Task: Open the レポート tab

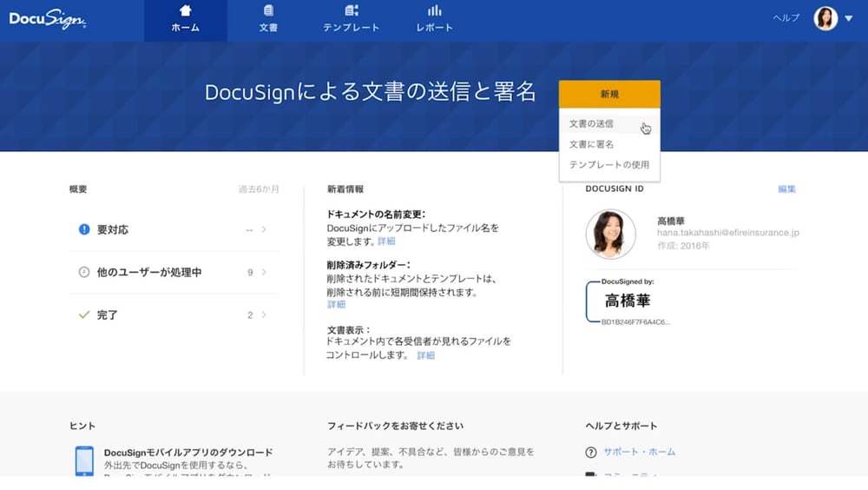Action: [435, 21]
